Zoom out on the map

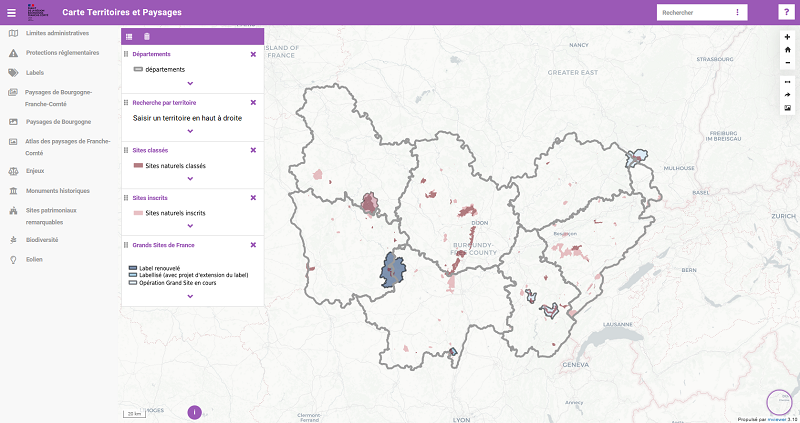787,62
